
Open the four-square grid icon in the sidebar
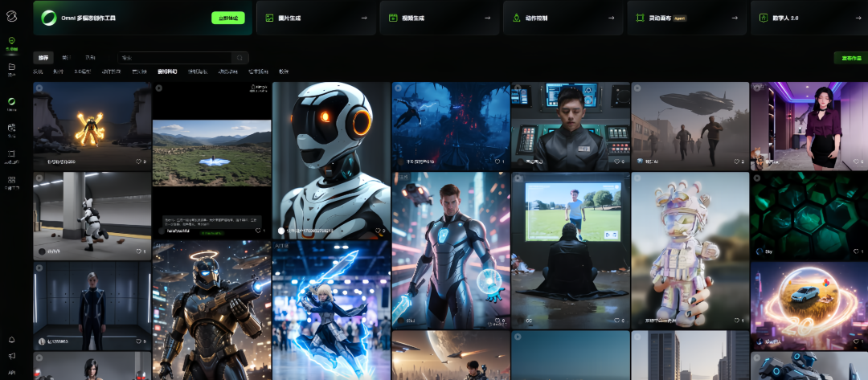tap(11, 181)
